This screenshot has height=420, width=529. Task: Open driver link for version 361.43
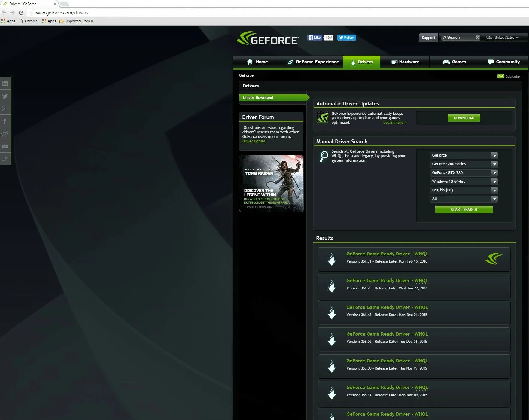coord(387,307)
